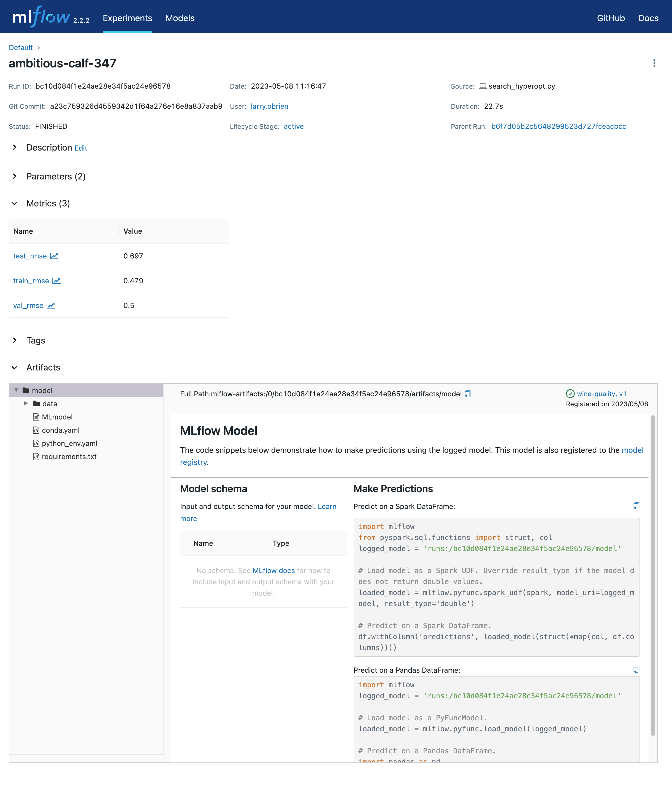Click the mlflow logo
Viewport: 672px width, 785px height.
(x=42, y=17)
